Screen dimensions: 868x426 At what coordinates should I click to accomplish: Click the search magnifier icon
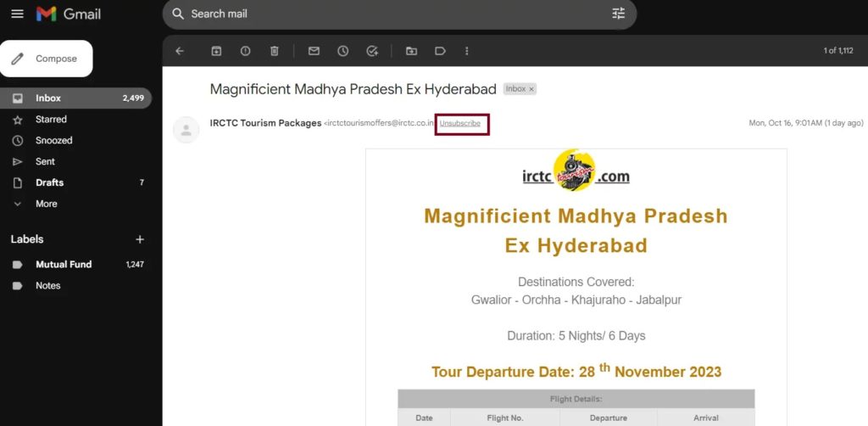(x=178, y=14)
